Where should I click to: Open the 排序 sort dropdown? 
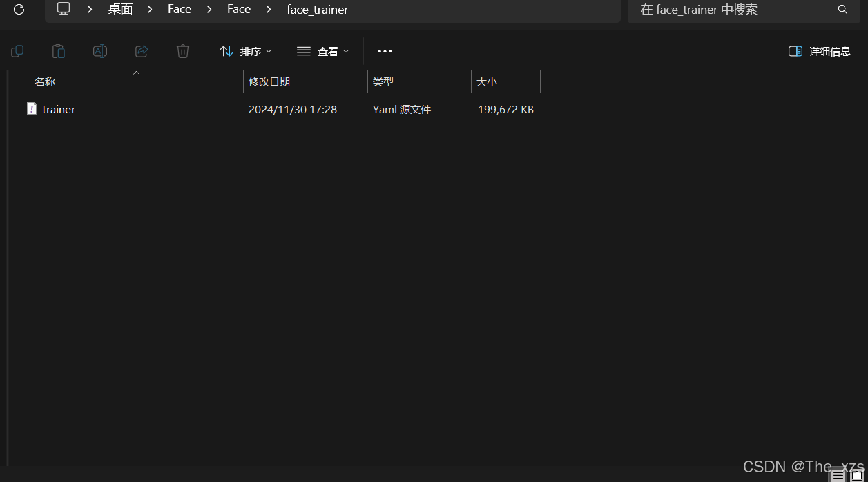click(x=246, y=51)
